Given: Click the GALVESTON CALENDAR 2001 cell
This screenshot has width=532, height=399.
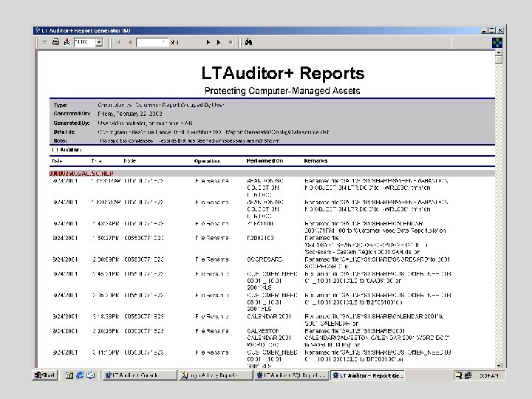Looking at the screenshot, I should pyautogui.click(x=269, y=338).
